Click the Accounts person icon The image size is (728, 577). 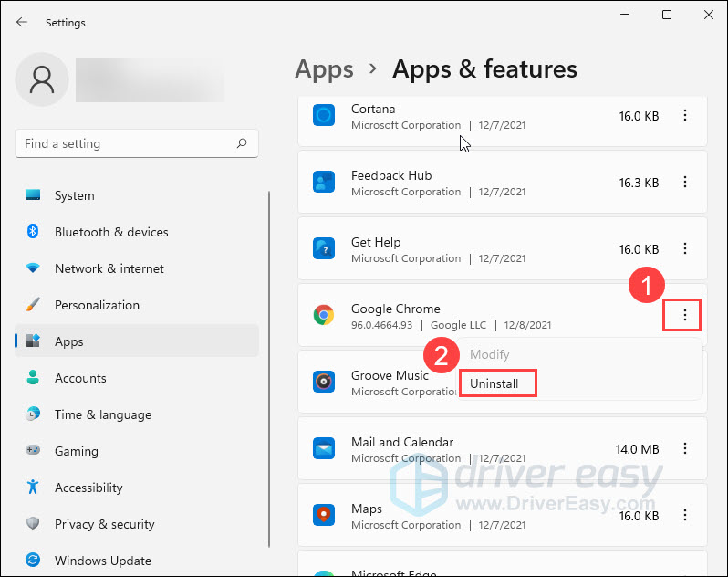click(33, 377)
